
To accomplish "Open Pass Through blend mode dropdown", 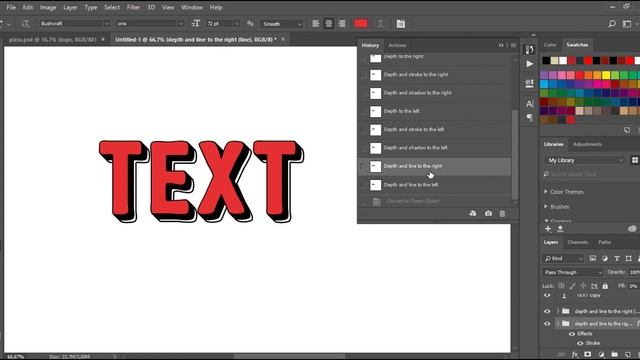I will (x=573, y=272).
